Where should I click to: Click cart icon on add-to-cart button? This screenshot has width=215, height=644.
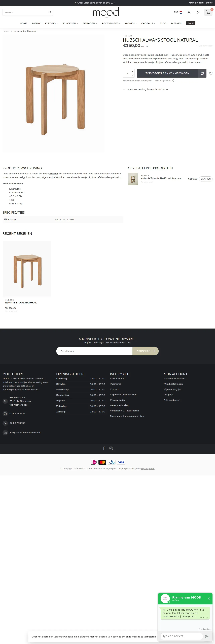click(x=202, y=74)
